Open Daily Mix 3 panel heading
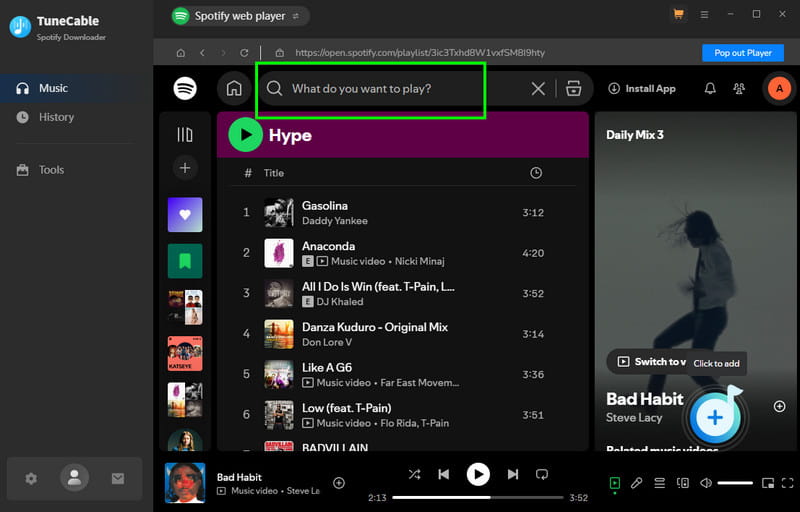The image size is (800, 512). [635, 135]
